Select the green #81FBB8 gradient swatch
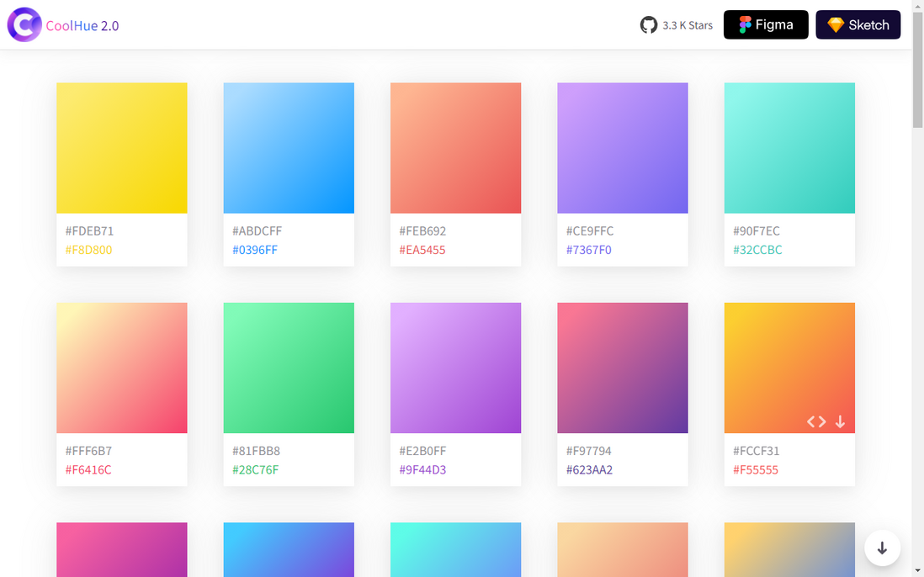 289,368
